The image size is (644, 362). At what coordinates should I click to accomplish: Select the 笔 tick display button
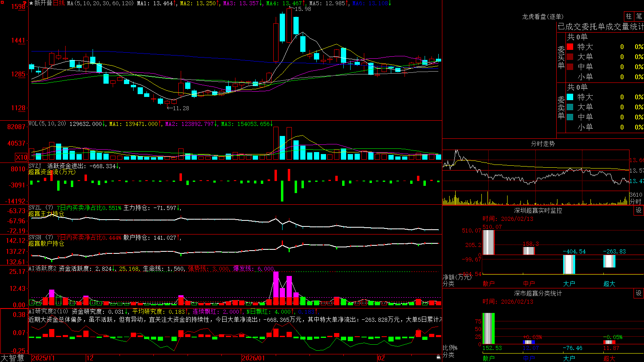tap(639, 16)
